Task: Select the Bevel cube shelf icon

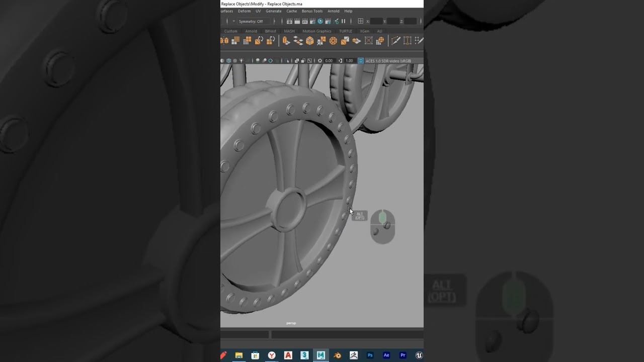Action: point(310,40)
